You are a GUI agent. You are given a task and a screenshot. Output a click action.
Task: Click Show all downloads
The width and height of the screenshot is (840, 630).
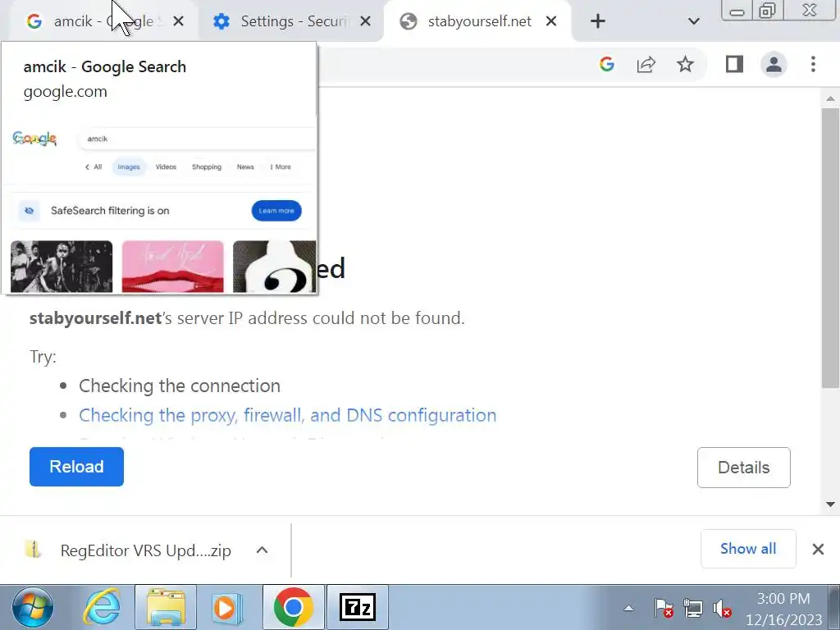[x=748, y=549]
